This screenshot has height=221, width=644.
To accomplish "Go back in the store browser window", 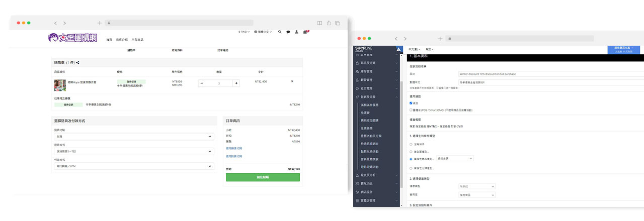I will click(55, 23).
